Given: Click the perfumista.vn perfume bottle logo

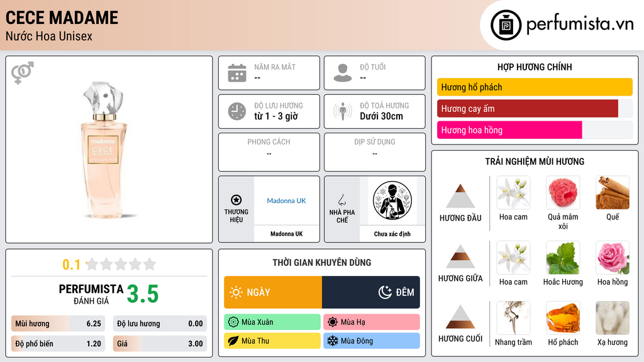Looking at the screenshot, I should click(x=506, y=25).
